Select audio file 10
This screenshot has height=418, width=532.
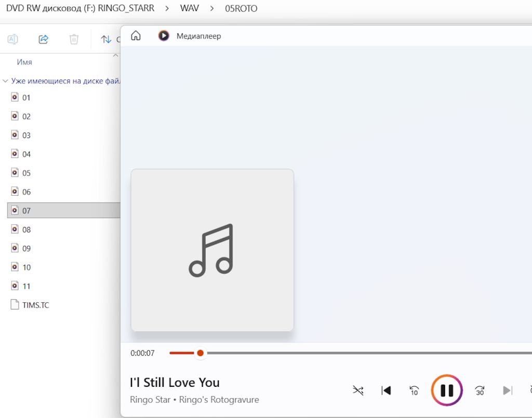[x=63, y=267]
